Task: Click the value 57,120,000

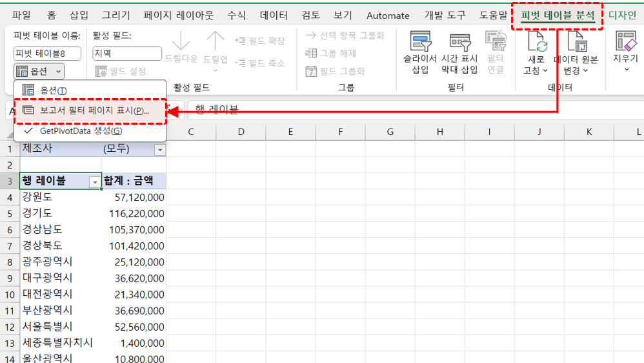Action: tap(139, 198)
